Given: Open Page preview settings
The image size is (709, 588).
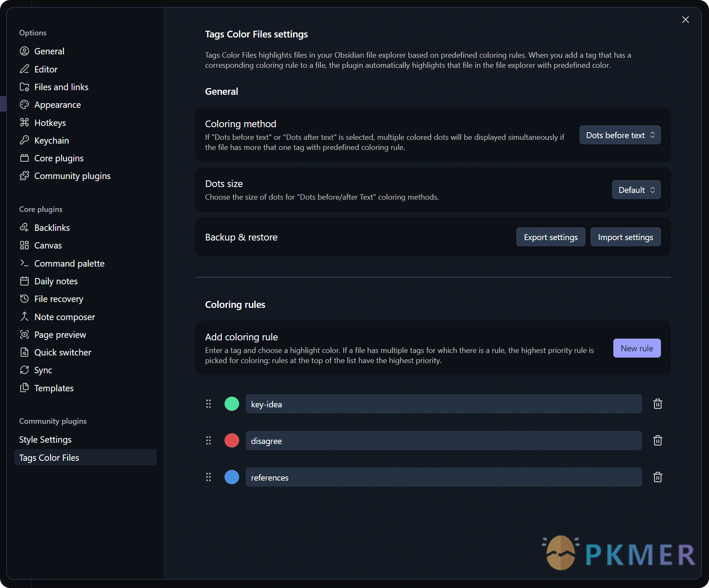Looking at the screenshot, I should pos(86,334).
